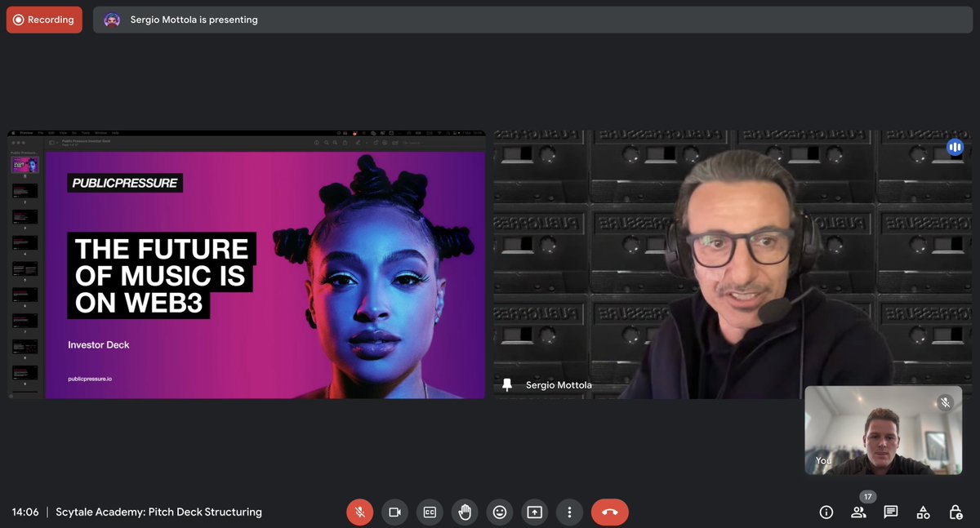Turn on your camera
980x528 pixels.
click(394, 512)
